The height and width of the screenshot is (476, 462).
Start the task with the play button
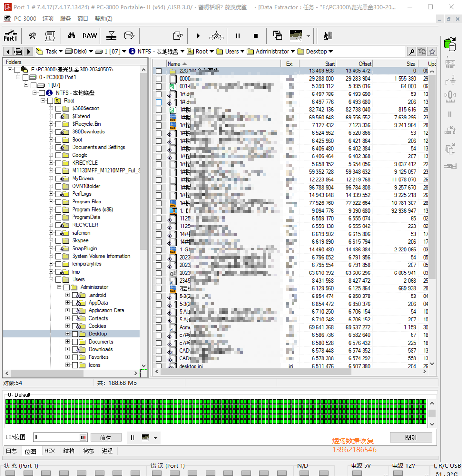click(x=198, y=36)
